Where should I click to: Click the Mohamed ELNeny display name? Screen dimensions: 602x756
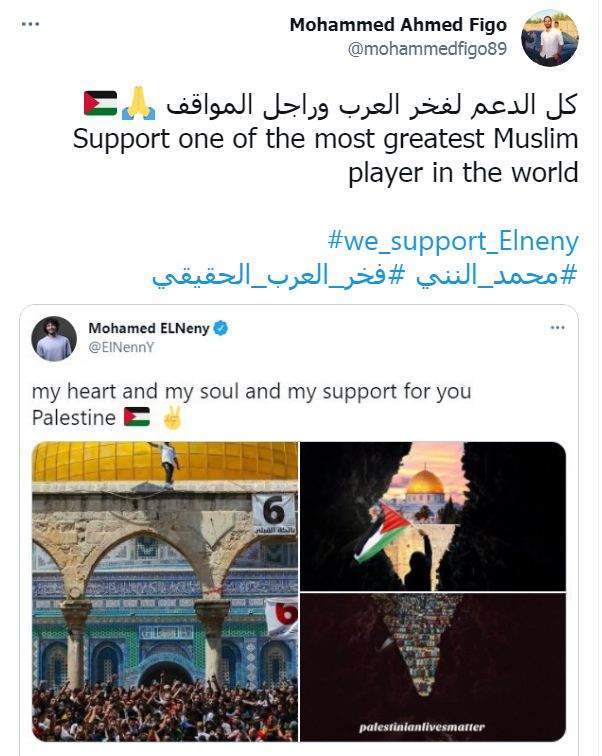pyautogui.click(x=149, y=328)
